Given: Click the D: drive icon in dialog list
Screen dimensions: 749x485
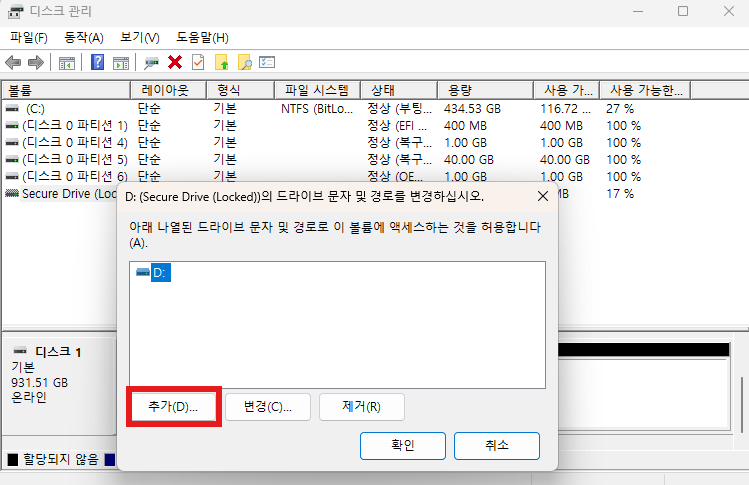Looking at the screenshot, I should [143, 272].
